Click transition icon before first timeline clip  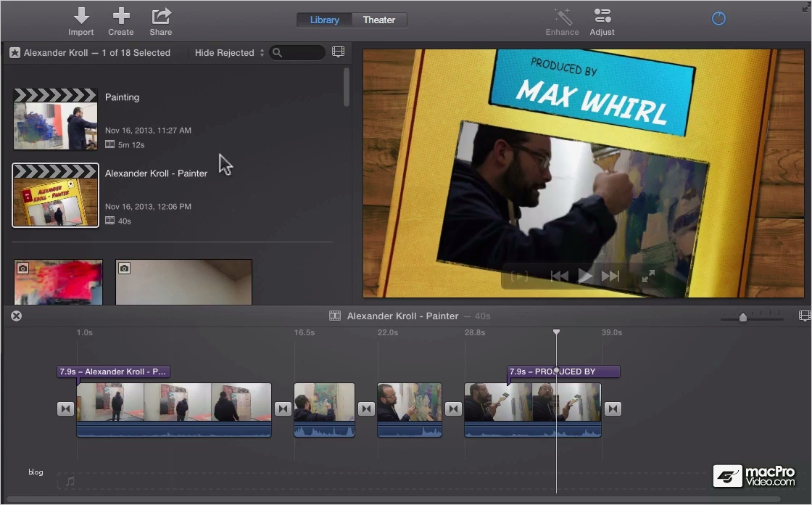(65, 409)
